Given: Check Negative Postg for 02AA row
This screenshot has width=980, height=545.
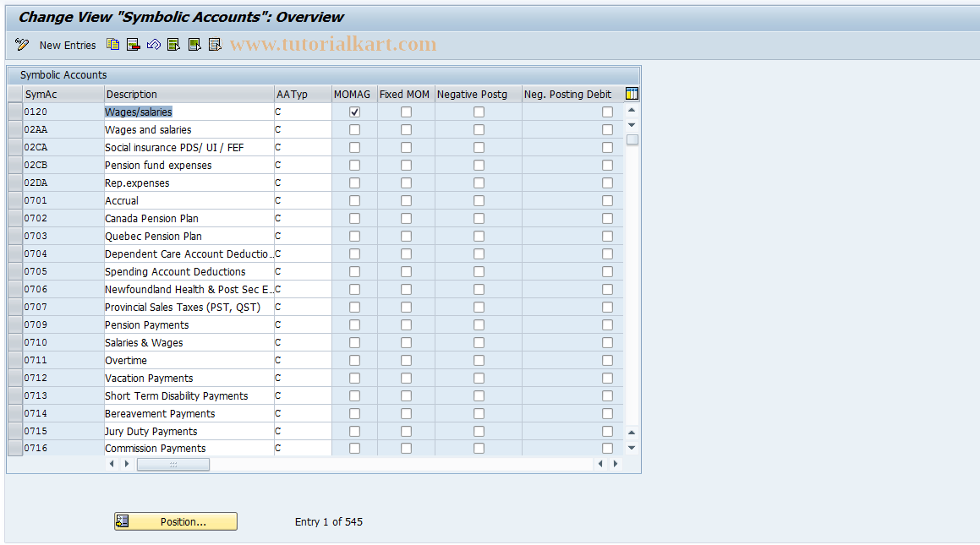Looking at the screenshot, I should 479,130.
